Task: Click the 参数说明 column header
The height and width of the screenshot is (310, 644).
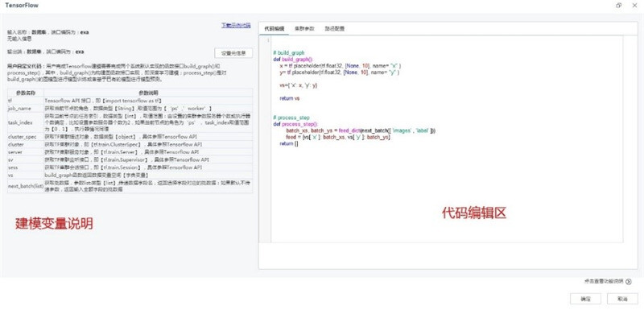Action: coord(148,93)
